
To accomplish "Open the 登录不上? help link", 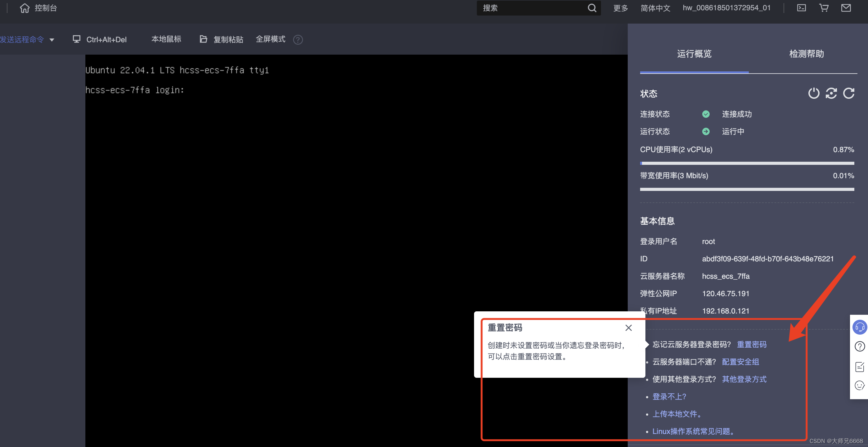I will [x=669, y=396].
